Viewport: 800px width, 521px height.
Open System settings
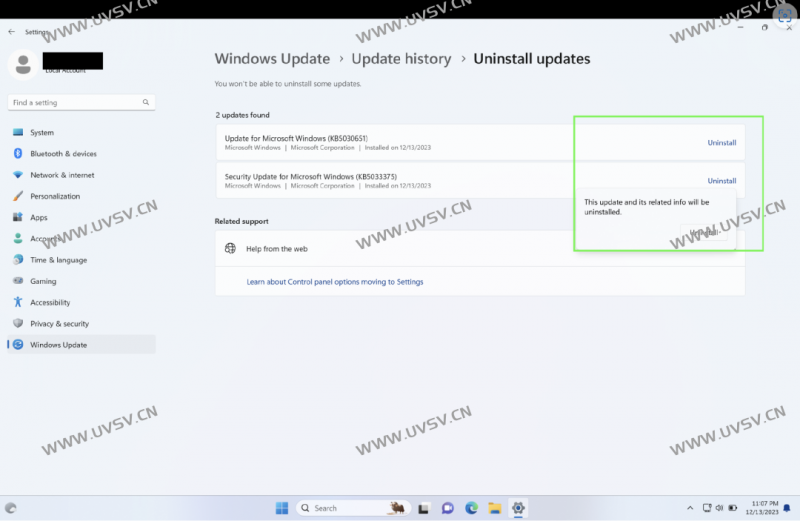tap(82, 133)
